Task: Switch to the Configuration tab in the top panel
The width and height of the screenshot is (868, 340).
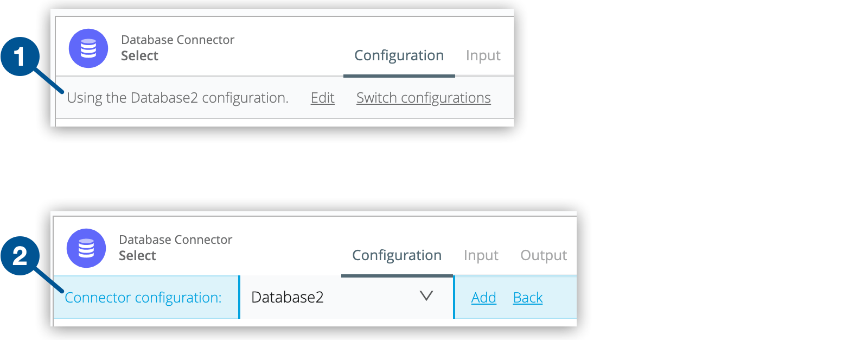Action: coord(399,55)
